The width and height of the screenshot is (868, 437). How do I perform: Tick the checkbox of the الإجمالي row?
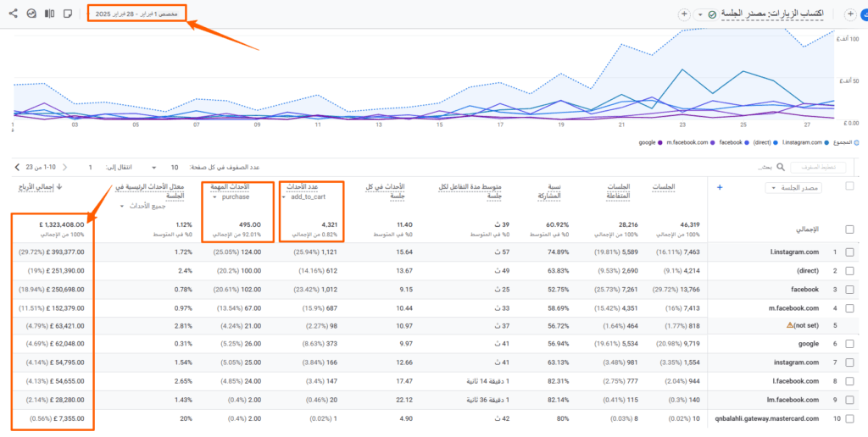(849, 230)
